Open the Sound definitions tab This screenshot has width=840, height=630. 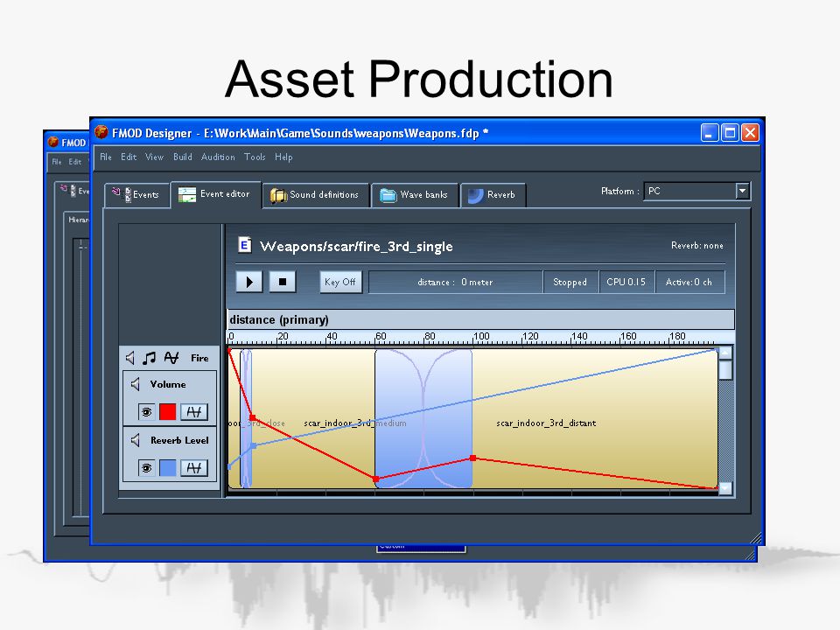[x=316, y=195]
